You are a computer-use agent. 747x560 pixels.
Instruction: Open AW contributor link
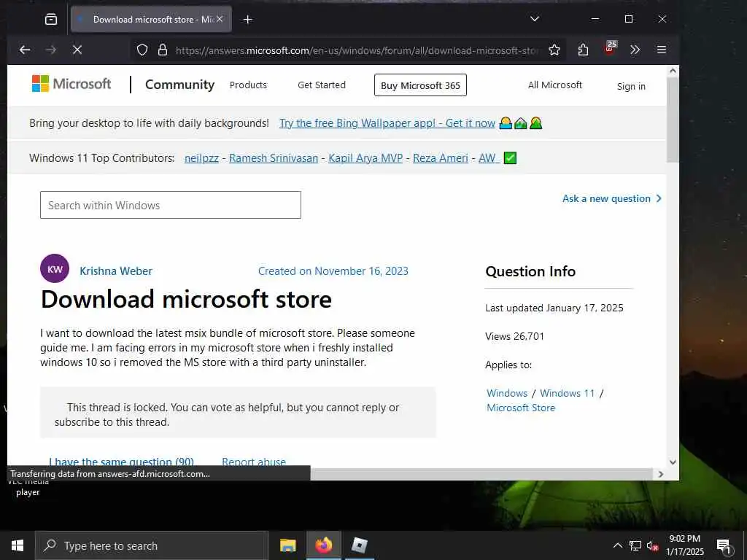488,158
